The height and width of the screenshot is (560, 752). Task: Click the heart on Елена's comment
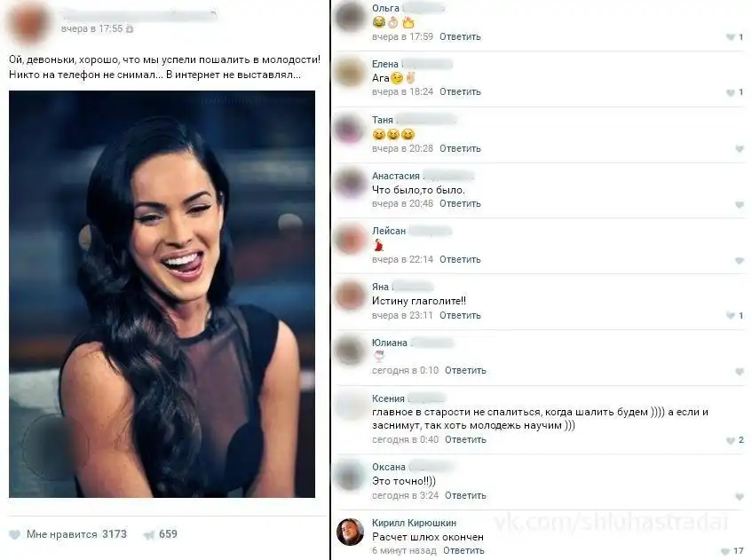(731, 92)
